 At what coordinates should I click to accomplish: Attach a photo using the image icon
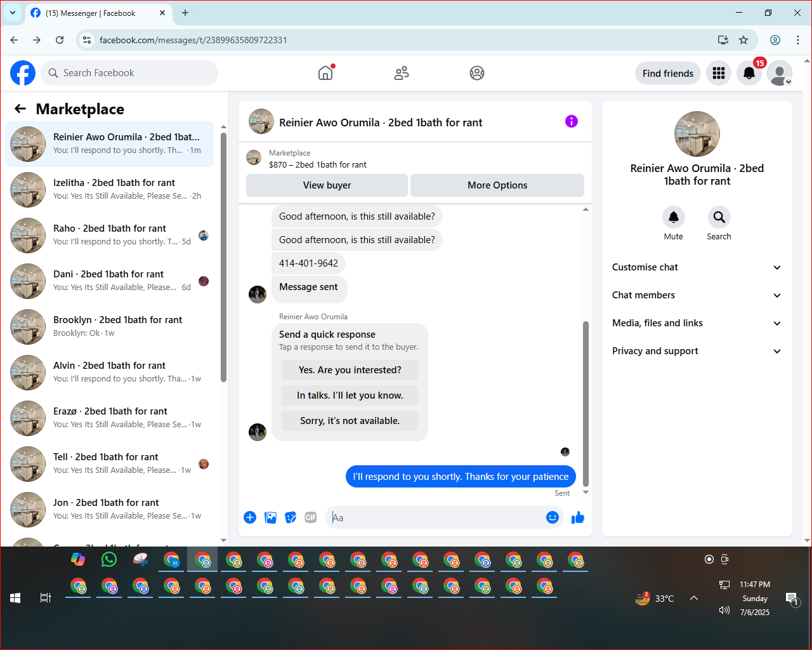coord(270,517)
